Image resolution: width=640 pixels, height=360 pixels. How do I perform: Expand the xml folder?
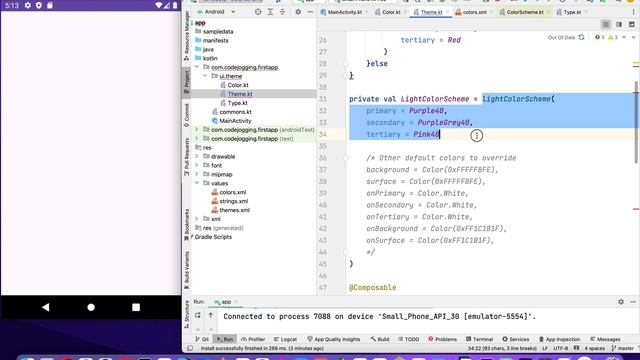click(x=197, y=219)
